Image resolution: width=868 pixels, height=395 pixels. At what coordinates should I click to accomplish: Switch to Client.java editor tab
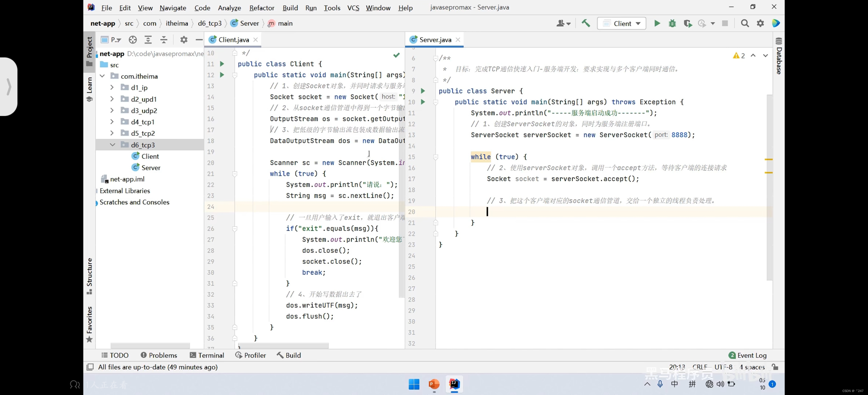coord(233,40)
